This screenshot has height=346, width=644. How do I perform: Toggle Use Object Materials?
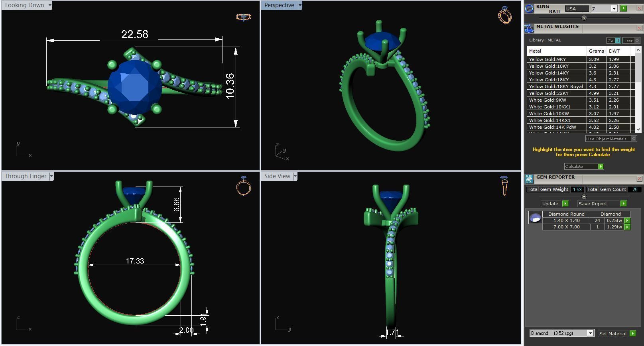pos(611,139)
